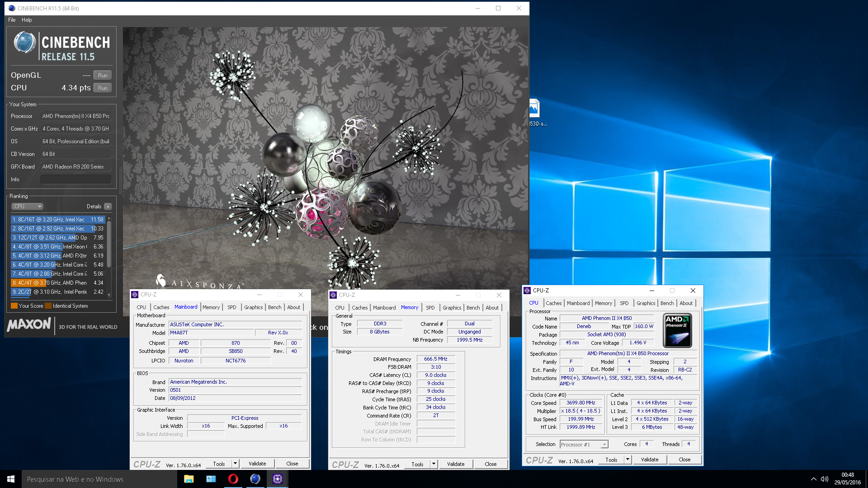Select the 4C/8T @ 3.12 GHz AMD FX ranking row
868x488 pixels.
coord(58,256)
